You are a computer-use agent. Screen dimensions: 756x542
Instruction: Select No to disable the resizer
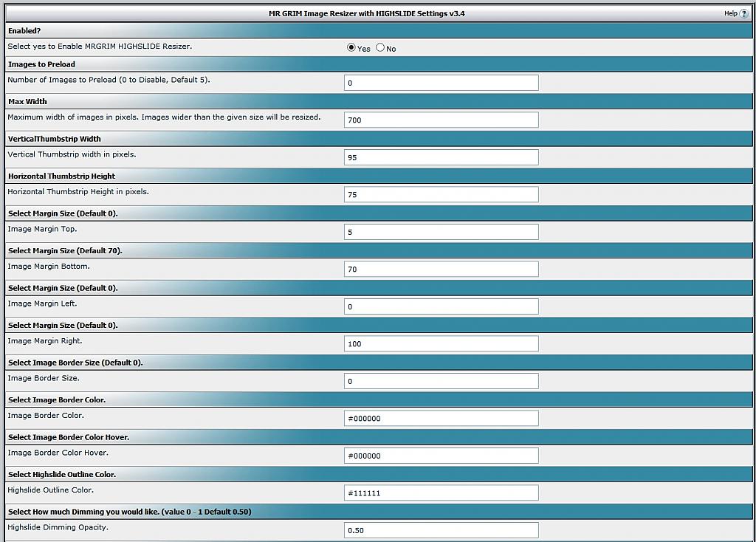(x=380, y=47)
